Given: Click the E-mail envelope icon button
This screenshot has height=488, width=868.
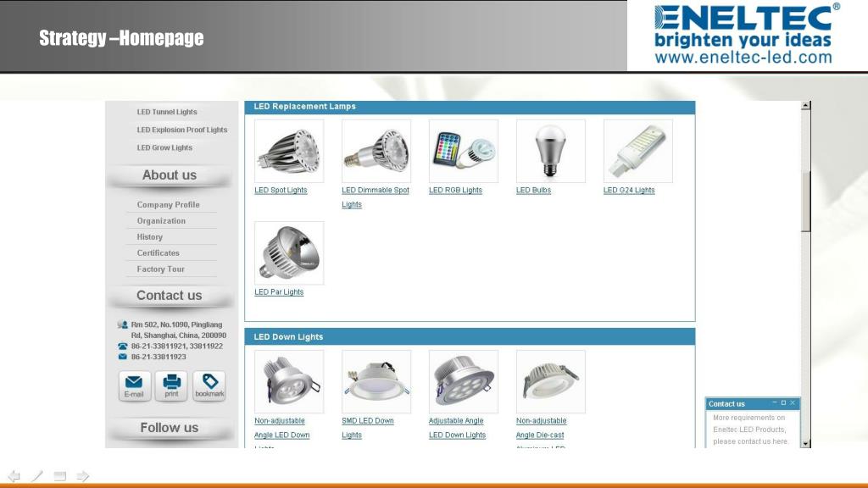Looking at the screenshot, I should [134, 385].
